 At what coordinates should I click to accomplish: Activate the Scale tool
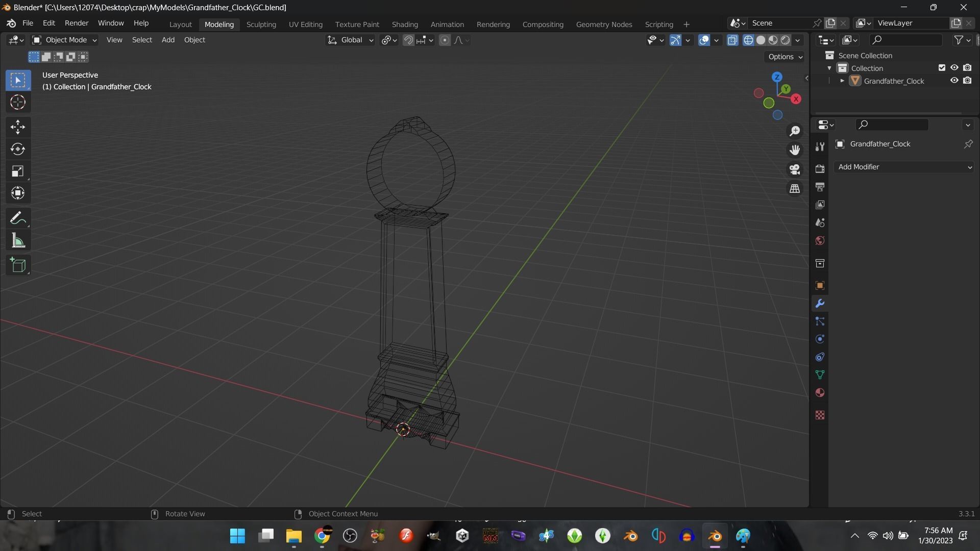click(18, 171)
